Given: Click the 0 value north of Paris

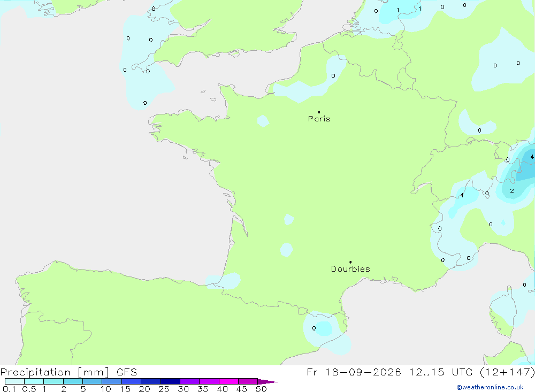Looking at the screenshot, I should [x=333, y=76].
